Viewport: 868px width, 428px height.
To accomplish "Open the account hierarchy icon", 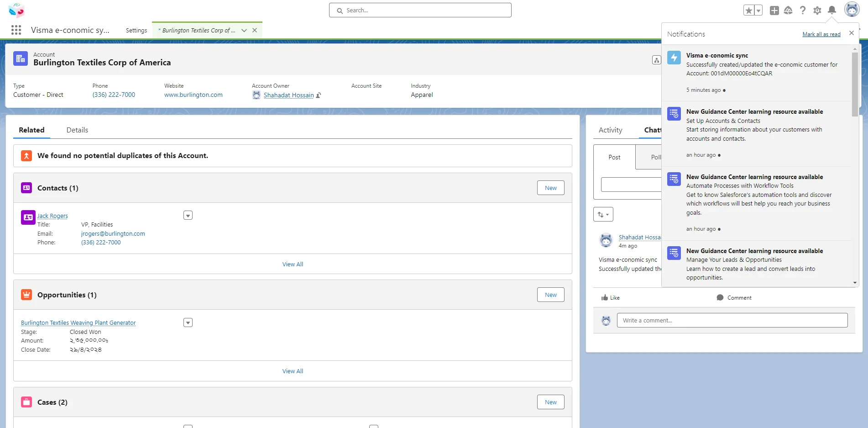I will [x=656, y=60].
